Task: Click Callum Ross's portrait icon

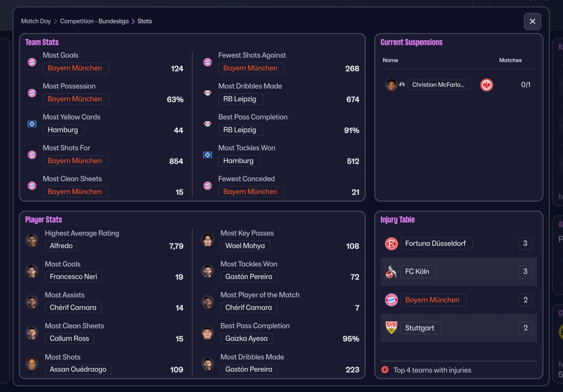Action: 32,333
